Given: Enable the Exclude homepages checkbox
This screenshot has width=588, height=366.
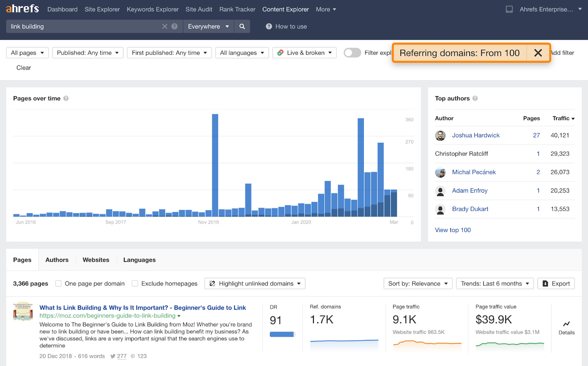Looking at the screenshot, I should 135,283.
